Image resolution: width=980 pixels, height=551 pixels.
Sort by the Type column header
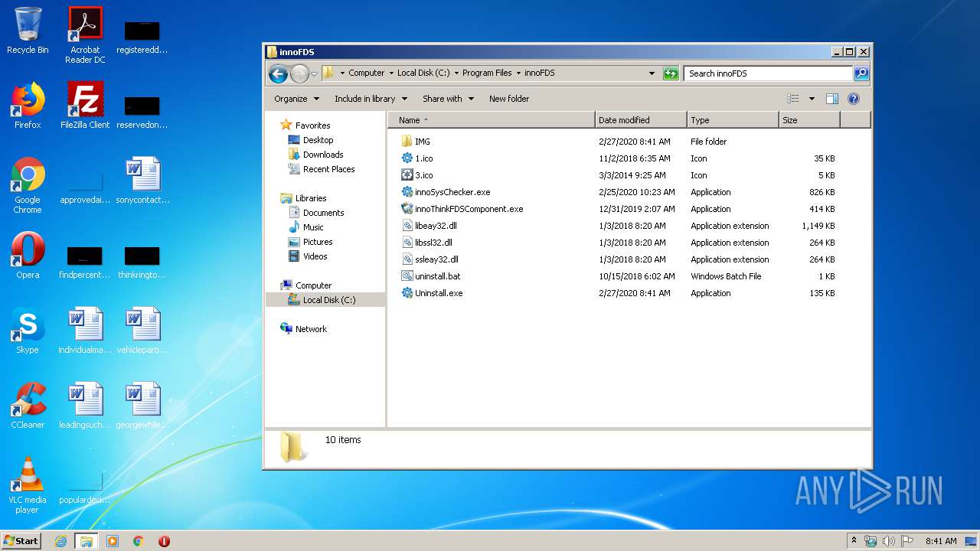click(733, 120)
